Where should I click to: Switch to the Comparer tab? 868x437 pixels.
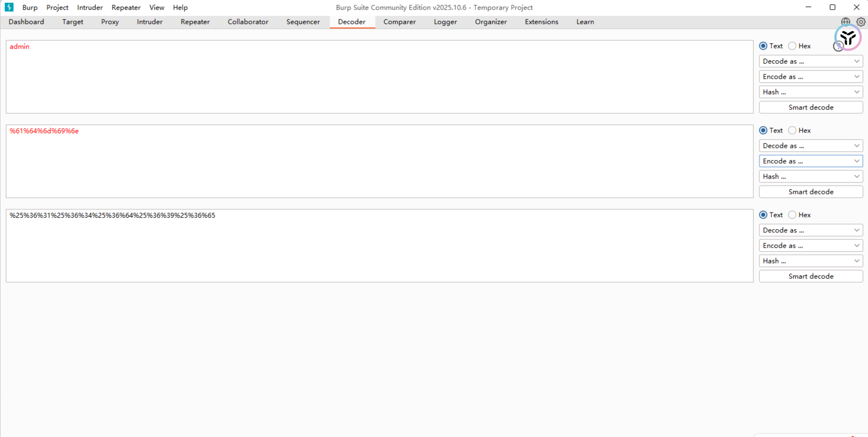pos(399,22)
